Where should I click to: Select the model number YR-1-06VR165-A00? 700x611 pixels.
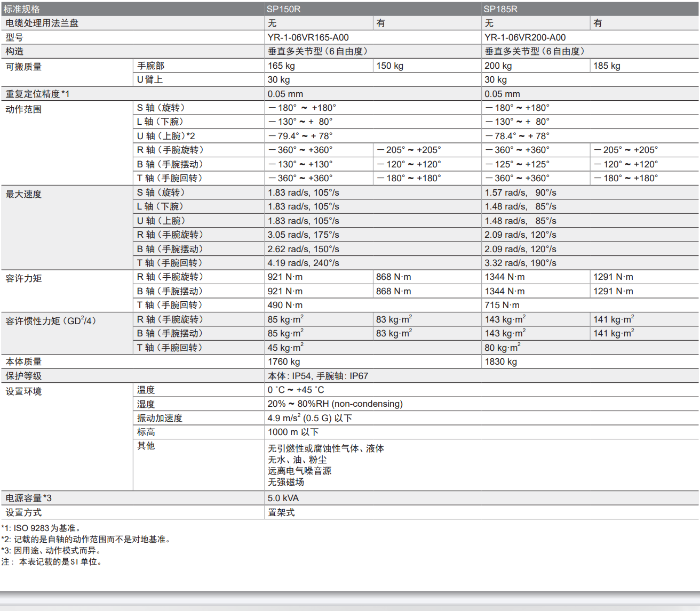(308, 37)
